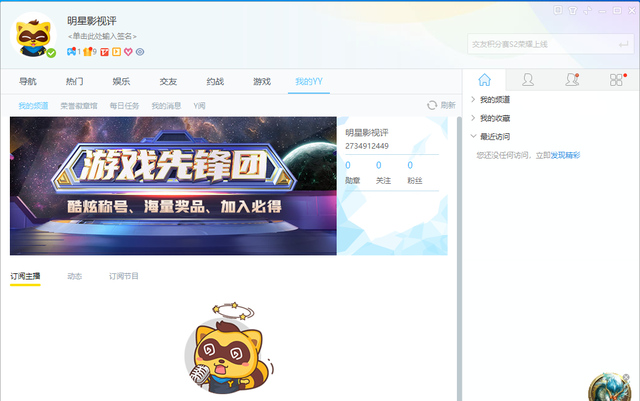Click the signature placeholder 单击此处输入签名
Image resolution: width=640 pixels, height=401 pixels.
tap(102, 36)
